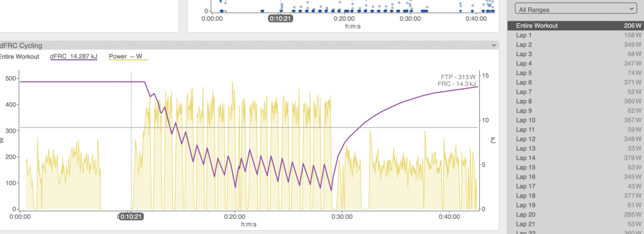Image resolution: width=644 pixels, height=234 pixels.
Task: Click the 15 value on the kJ axis
Action: coord(486,75)
